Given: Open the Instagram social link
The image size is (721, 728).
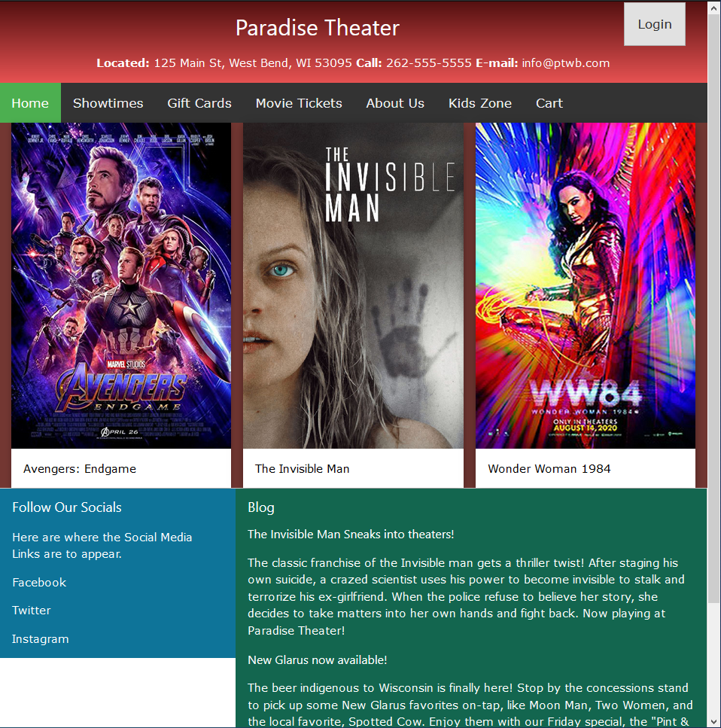Looking at the screenshot, I should coord(41,639).
